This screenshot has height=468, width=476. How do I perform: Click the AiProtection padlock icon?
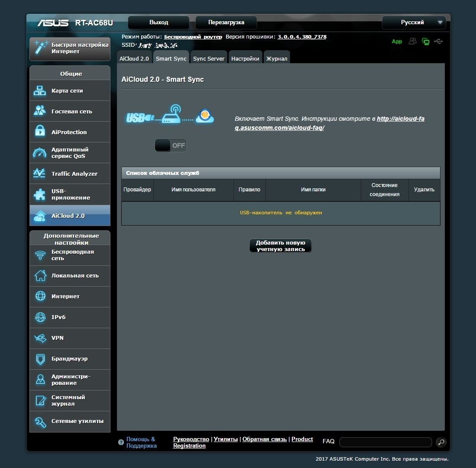[x=40, y=132]
